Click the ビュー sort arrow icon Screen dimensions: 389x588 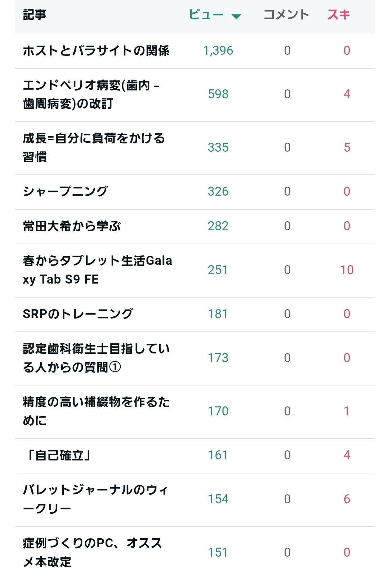236,16
